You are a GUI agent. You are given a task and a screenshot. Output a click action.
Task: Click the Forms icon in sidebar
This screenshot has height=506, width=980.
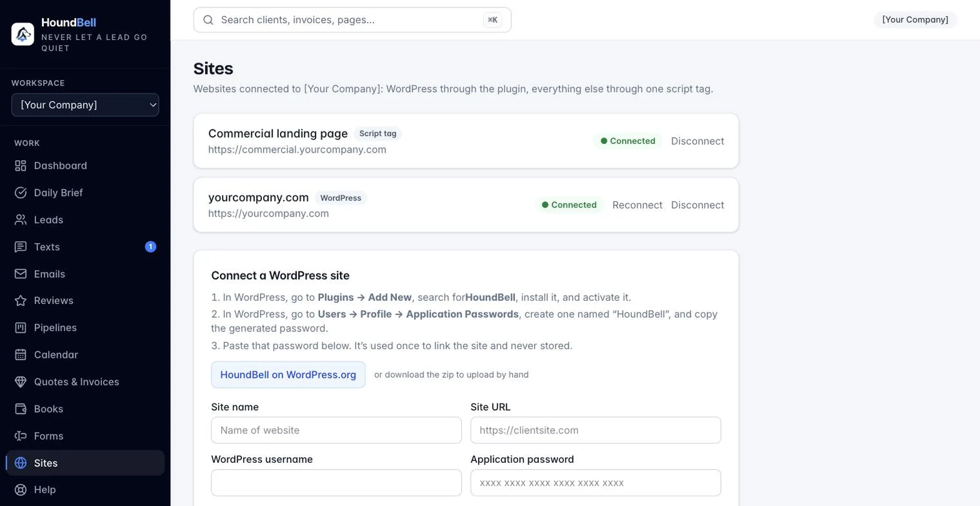pos(21,436)
